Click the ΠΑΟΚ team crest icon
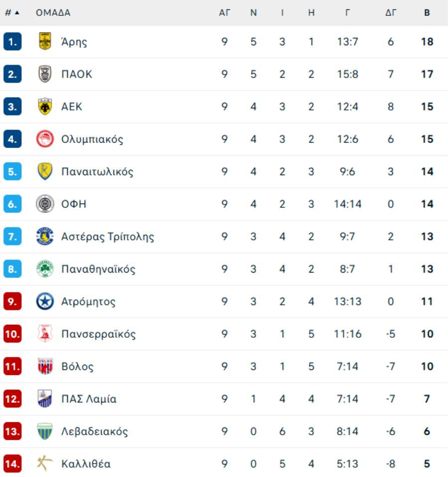448x477 pixels. (45, 74)
